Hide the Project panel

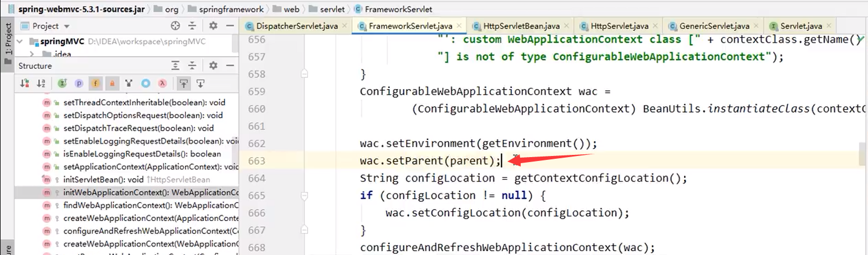pyautogui.click(x=230, y=26)
